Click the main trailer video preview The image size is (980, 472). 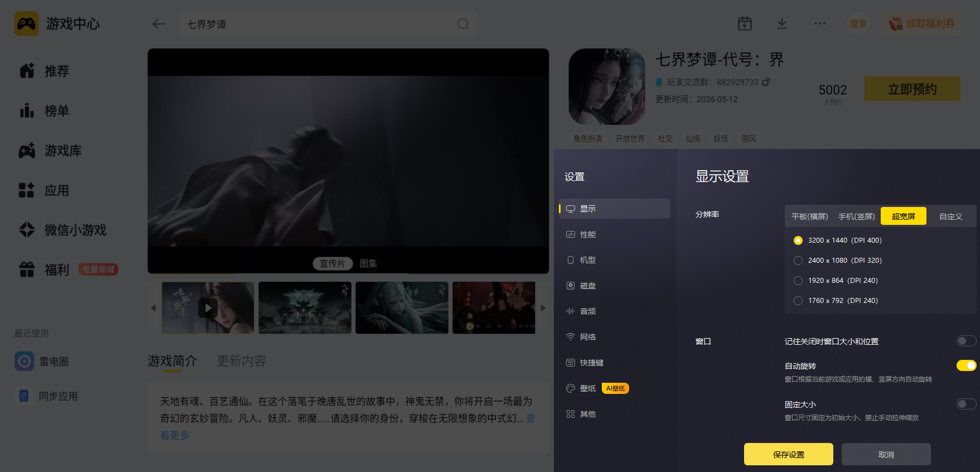coord(348,161)
